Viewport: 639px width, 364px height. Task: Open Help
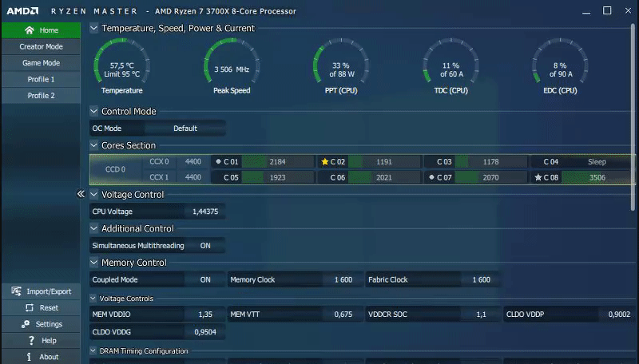[42, 340]
